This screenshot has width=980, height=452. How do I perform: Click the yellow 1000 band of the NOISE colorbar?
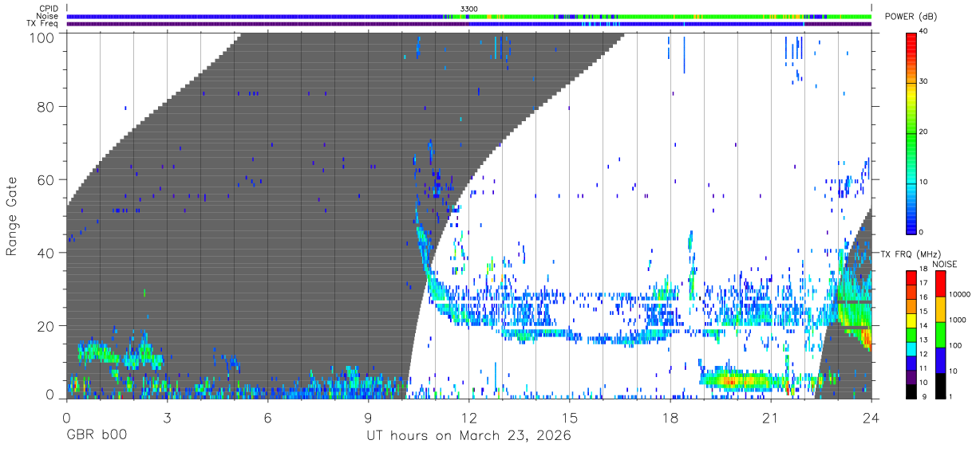point(940,309)
